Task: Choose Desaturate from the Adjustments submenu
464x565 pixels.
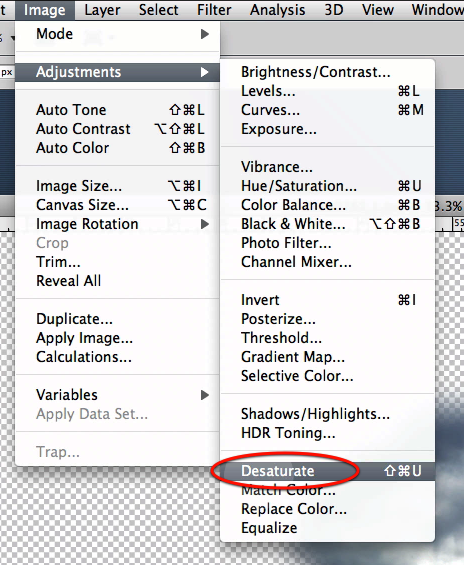Action: 327,471
